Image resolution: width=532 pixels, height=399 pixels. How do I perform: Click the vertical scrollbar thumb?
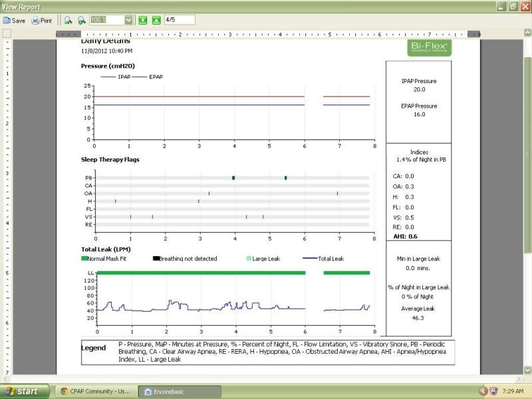(527, 154)
